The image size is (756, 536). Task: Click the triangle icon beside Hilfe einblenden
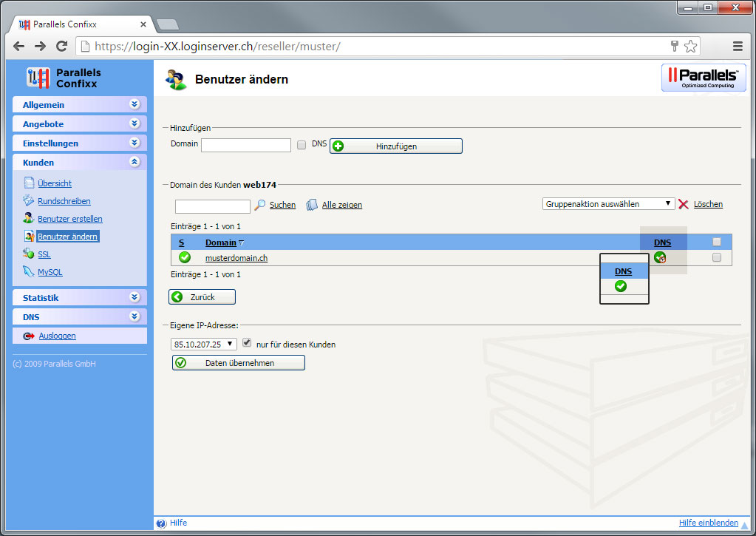pyautogui.click(x=745, y=525)
